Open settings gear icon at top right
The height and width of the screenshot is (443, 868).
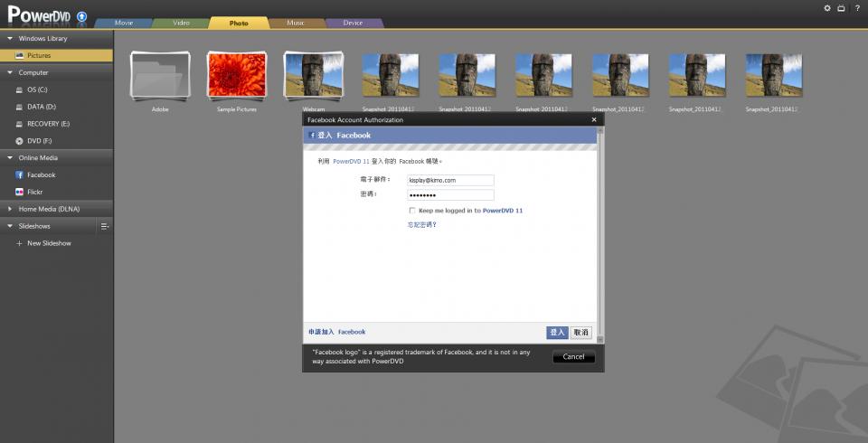(x=827, y=8)
